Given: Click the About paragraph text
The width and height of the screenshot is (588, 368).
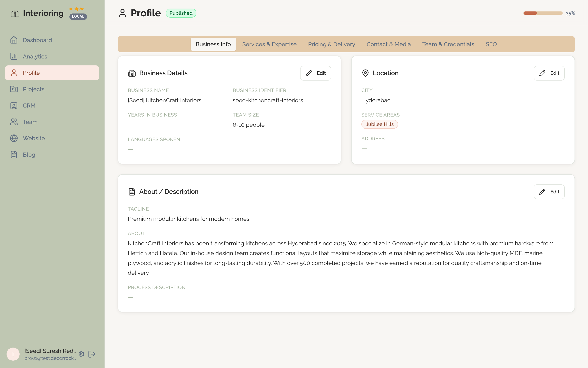Looking at the screenshot, I should point(340,258).
